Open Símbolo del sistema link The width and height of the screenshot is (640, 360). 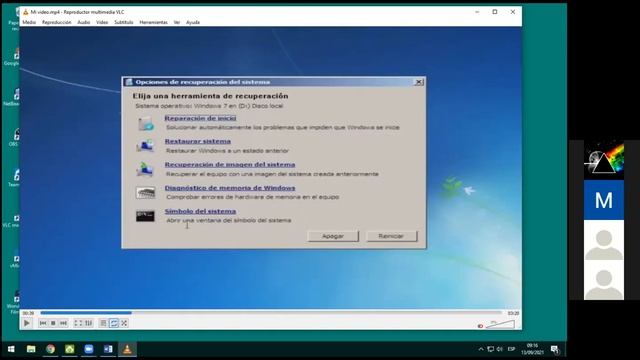200,211
